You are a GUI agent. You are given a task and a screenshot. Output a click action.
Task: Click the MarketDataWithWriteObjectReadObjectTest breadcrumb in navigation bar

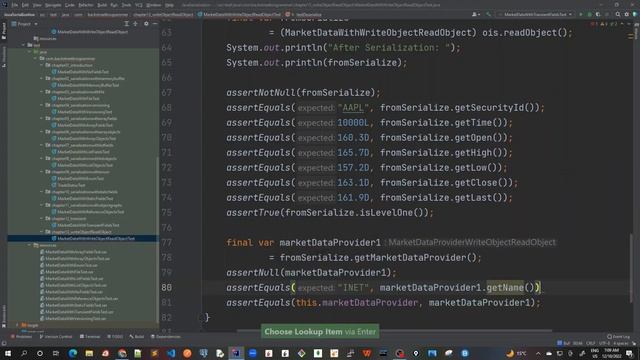239,14
